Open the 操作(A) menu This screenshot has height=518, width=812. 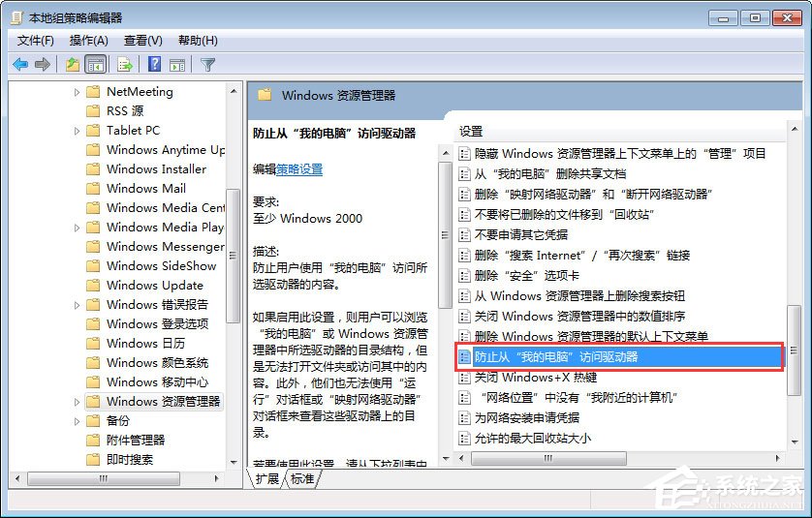pos(89,40)
